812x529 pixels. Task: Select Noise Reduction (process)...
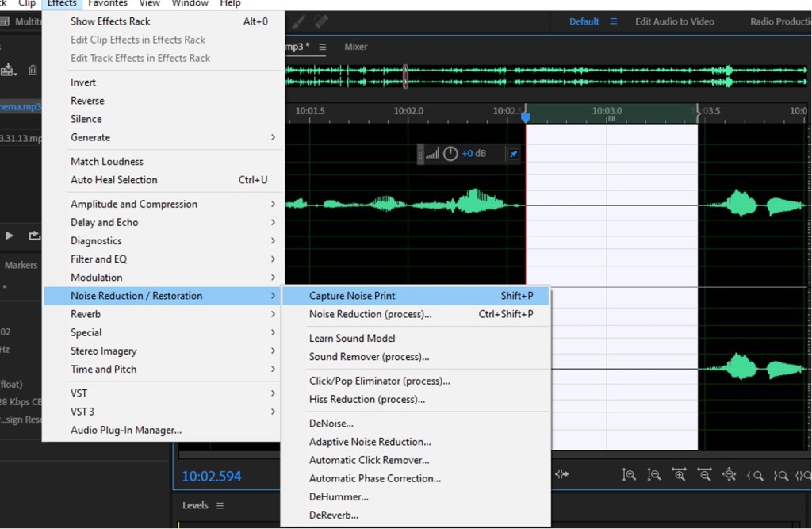370,314
